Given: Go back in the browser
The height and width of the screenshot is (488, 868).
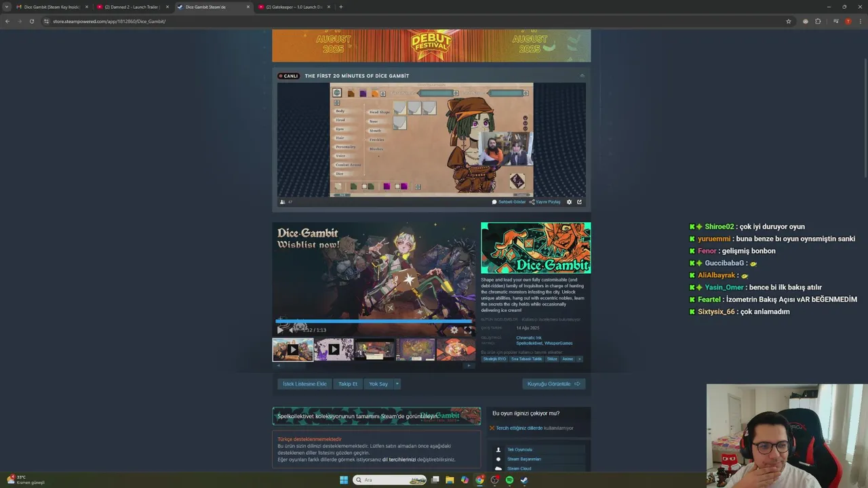Looking at the screenshot, I should (7, 21).
